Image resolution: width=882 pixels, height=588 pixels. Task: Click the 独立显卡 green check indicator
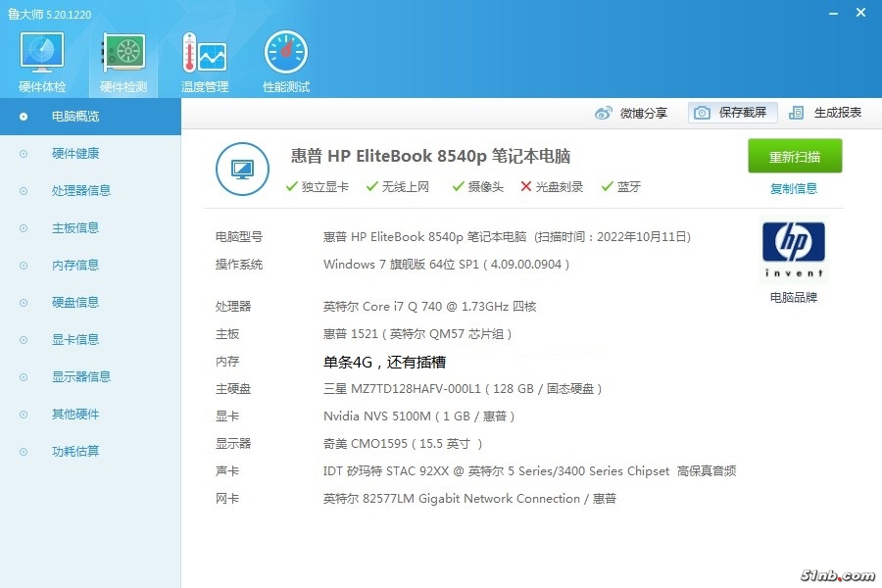tap(292, 187)
